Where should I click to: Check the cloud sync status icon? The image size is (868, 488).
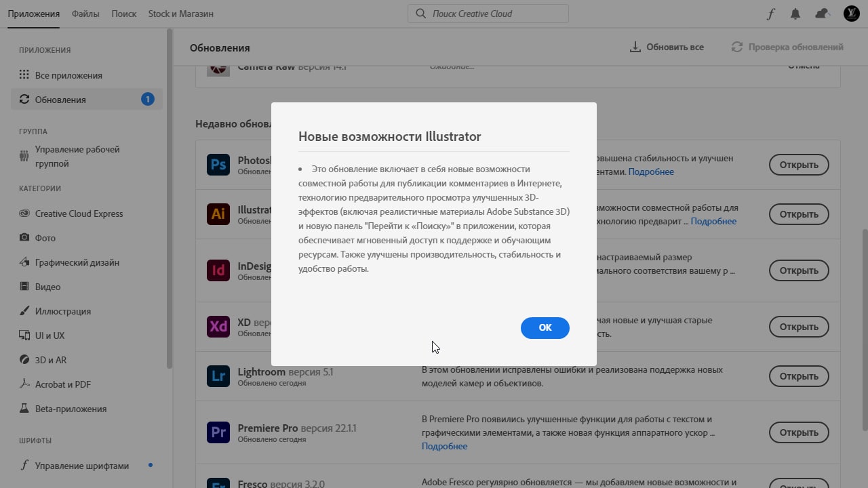click(x=823, y=14)
